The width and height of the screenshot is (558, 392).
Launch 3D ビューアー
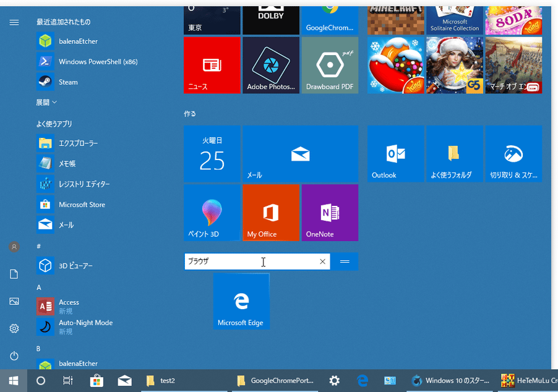coord(65,266)
